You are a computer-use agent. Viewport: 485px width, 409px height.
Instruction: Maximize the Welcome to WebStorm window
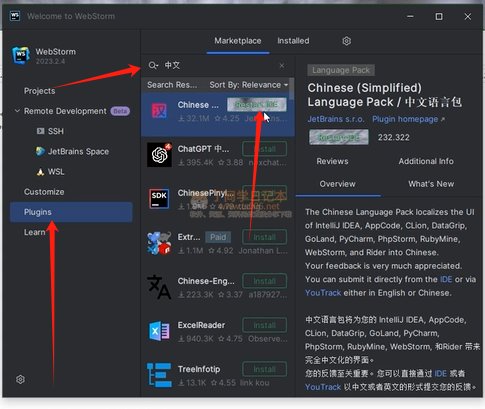(x=439, y=16)
